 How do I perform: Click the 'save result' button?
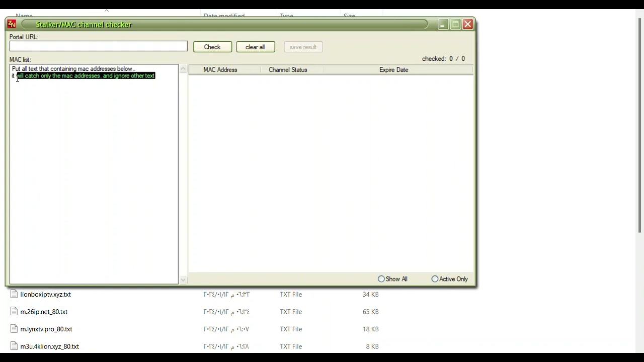tap(303, 47)
